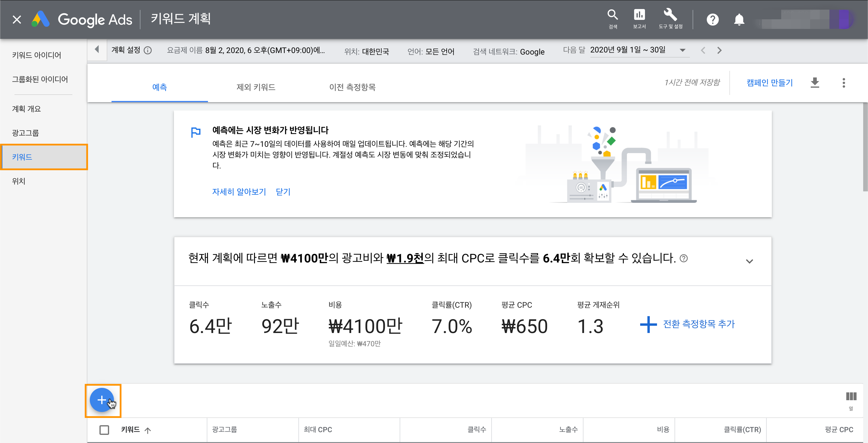
Task: Open the date range dropdown
Action: coord(682,50)
